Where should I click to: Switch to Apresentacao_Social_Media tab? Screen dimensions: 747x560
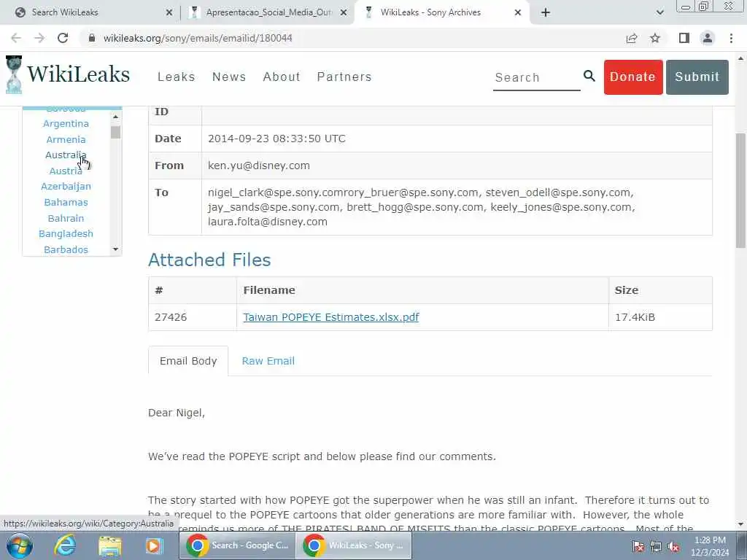(x=268, y=13)
